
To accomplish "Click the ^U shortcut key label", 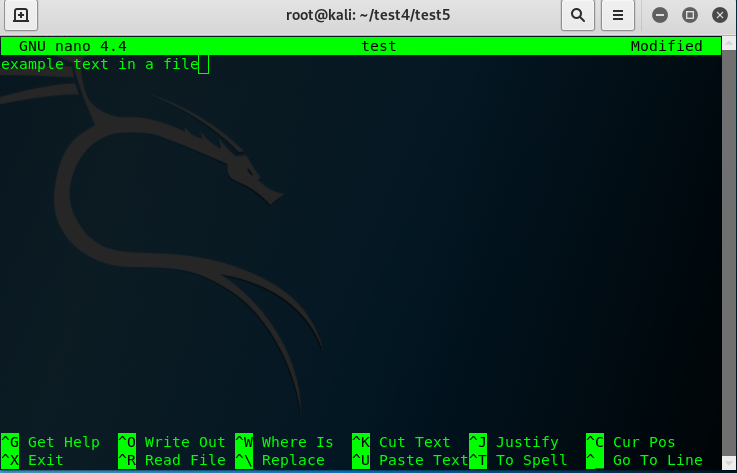I will tap(361, 460).
